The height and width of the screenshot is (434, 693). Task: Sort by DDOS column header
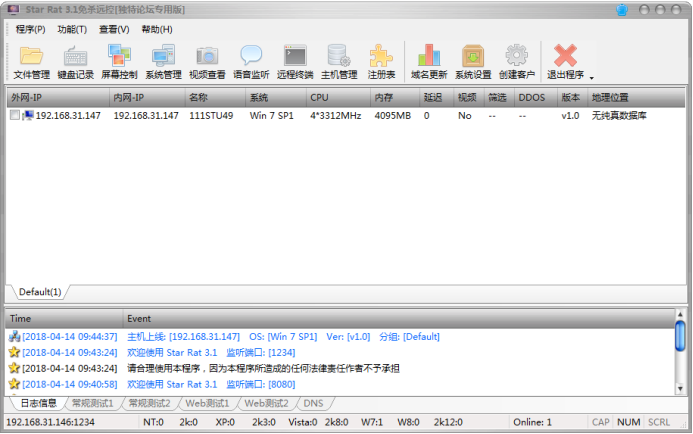[536, 97]
